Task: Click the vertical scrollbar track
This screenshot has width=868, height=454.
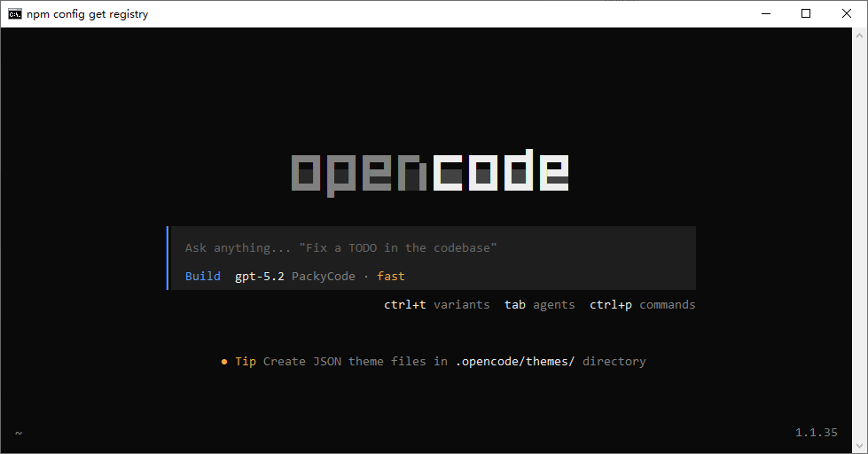Action: click(x=859, y=239)
